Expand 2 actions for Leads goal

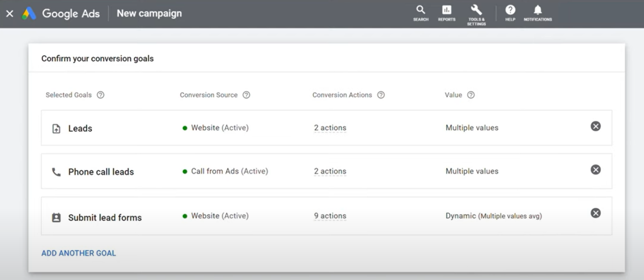coord(330,128)
